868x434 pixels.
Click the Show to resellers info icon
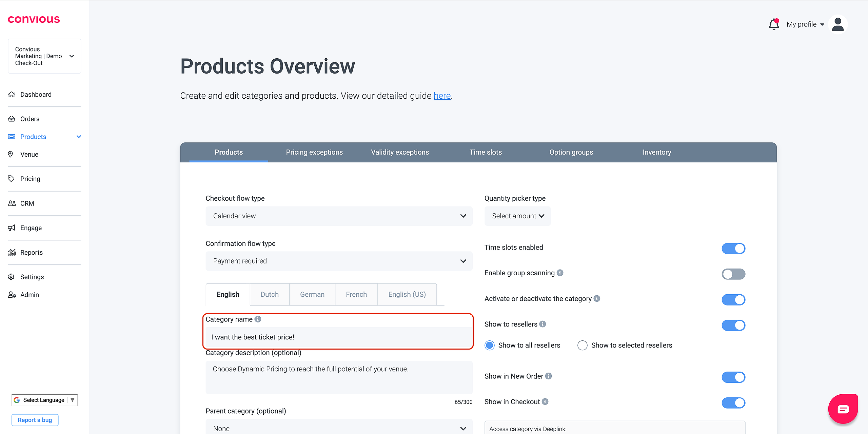543,324
